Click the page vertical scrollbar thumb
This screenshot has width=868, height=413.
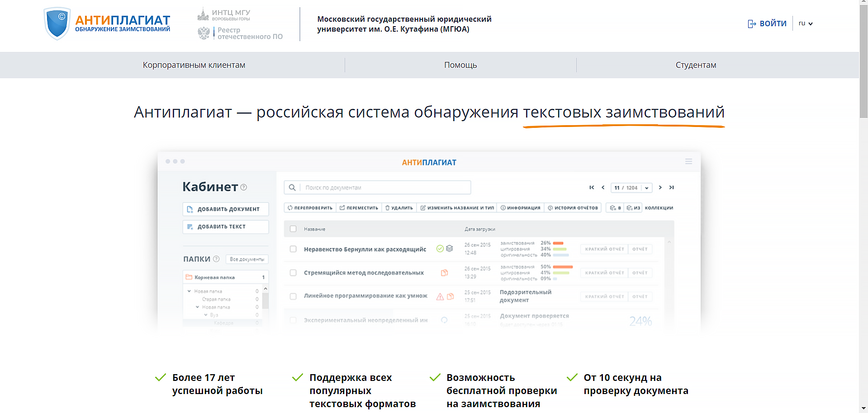863,62
